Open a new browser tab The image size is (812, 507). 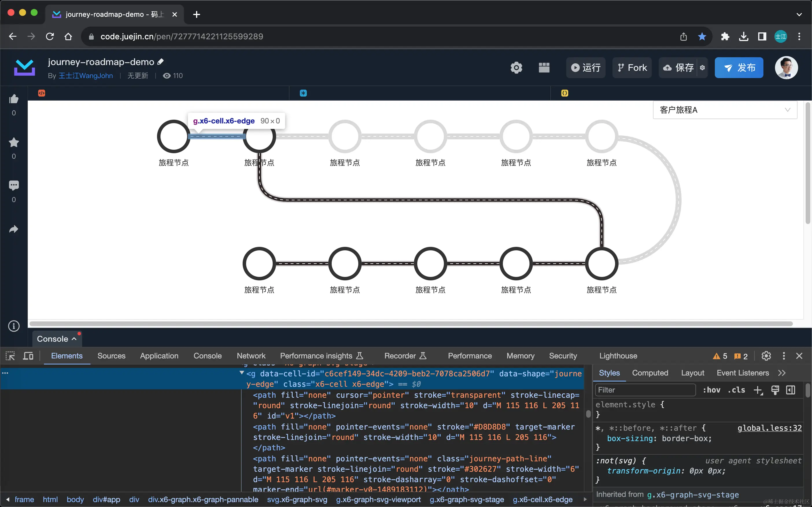click(197, 14)
